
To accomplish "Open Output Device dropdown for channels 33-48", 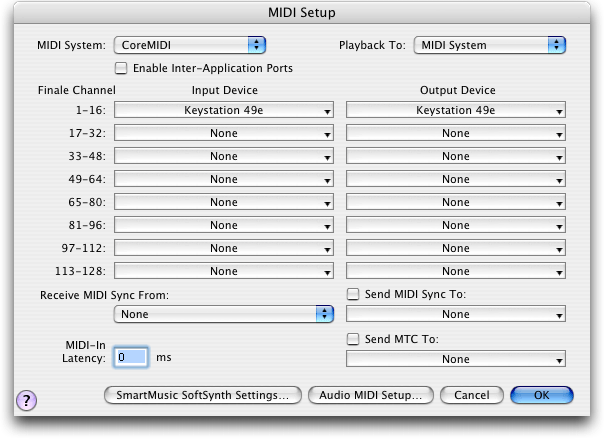I will tap(456, 156).
